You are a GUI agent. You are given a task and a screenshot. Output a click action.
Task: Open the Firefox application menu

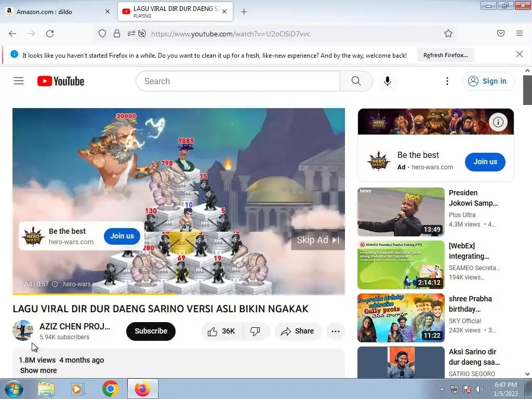point(520,34)
